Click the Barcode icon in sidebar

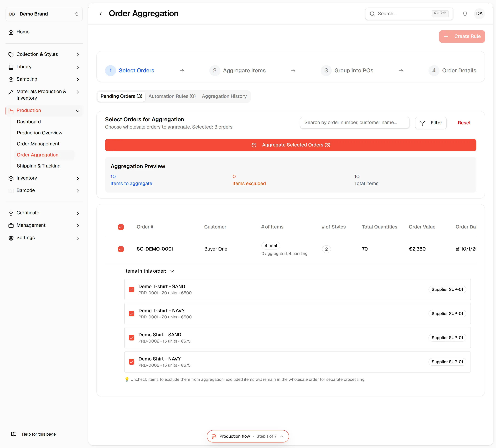pos(11,191)
